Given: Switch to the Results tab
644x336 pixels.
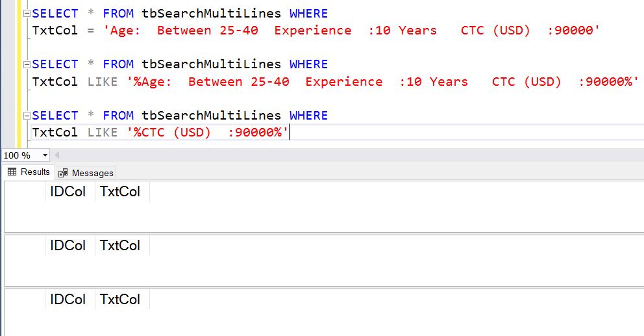Looking at the screenshot, I should tap(29, 172).
